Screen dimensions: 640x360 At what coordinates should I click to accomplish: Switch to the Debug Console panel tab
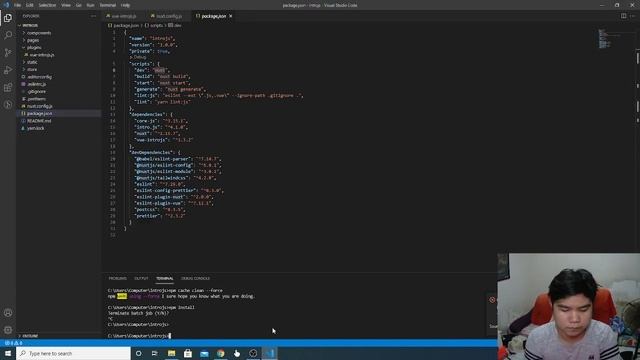[x=195, y=278]
